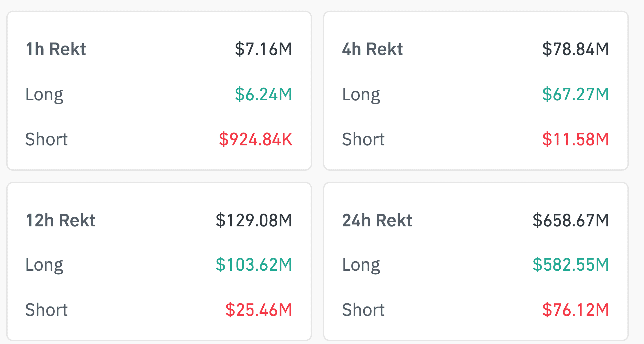Viewport: 644px width, 344px height.
Task: Click the 1h Long value $6.24M
Action: pyautogui.click(x=263, y=94)
